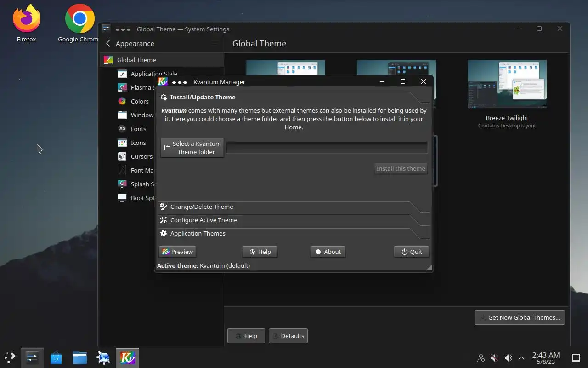Open the Firefox desktop shortcut

26,23
